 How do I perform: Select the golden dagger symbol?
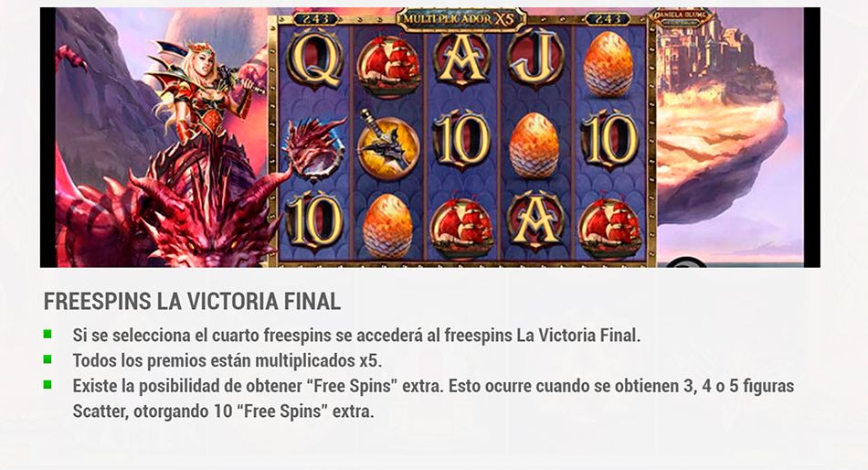[387, 144]
